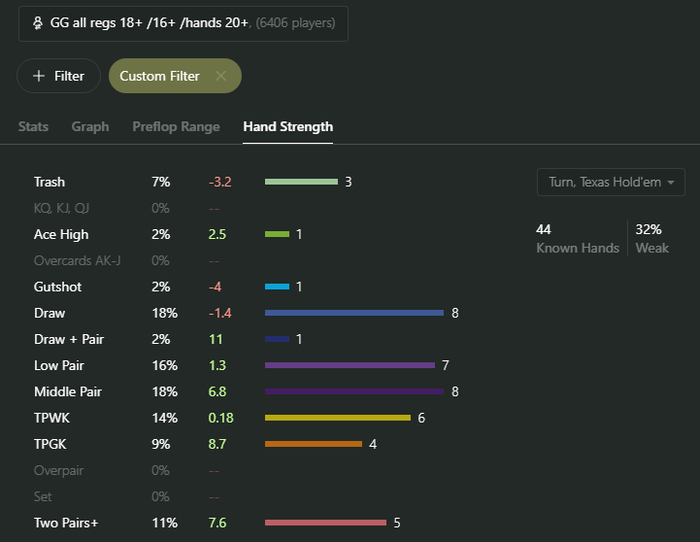Click the Custom Filter chip

[160, 76]
